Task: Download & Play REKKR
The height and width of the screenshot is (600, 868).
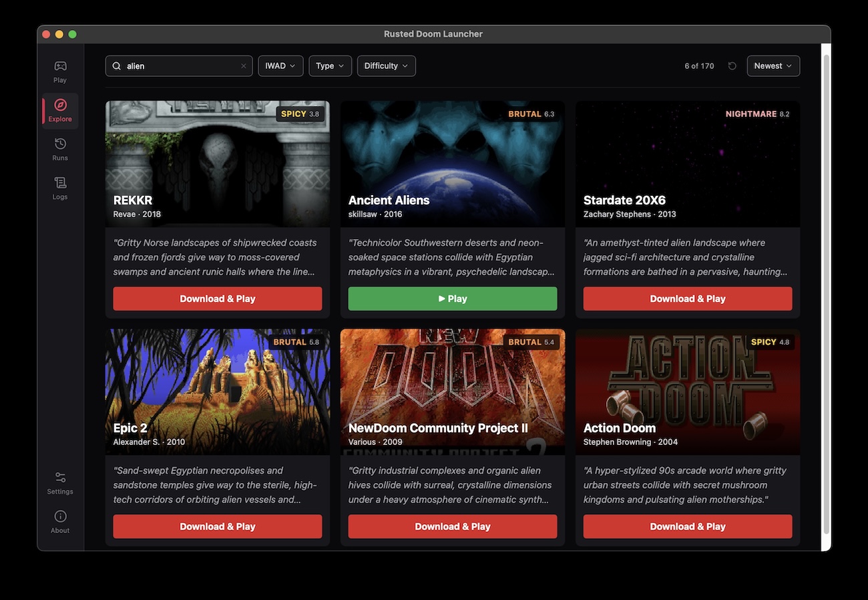Action: click(218, 299)
